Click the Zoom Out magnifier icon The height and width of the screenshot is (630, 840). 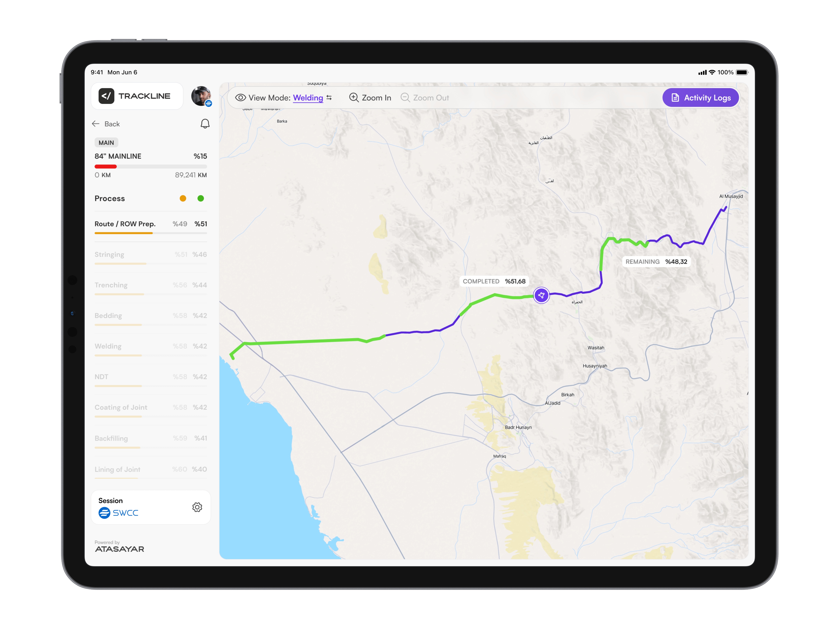click(405, 98)
